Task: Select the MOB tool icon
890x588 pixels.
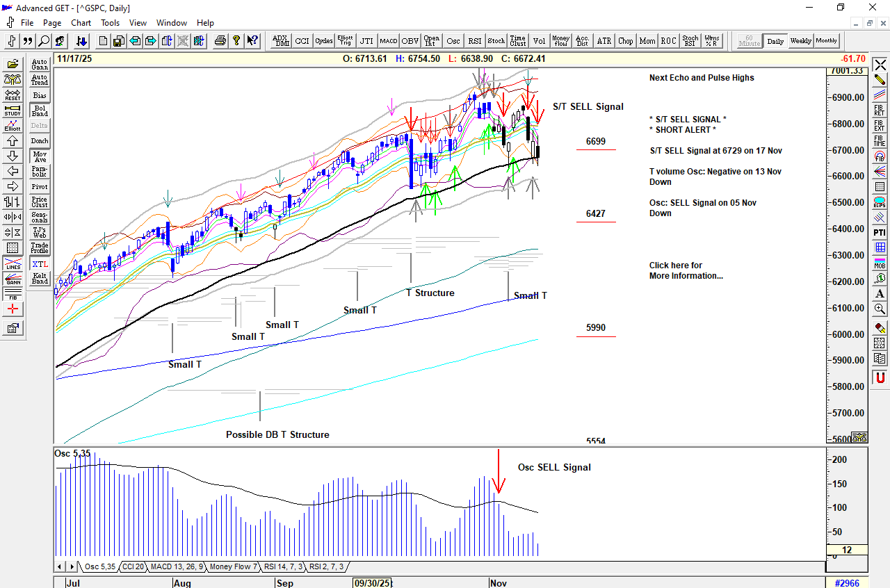Action: [880, 263]
